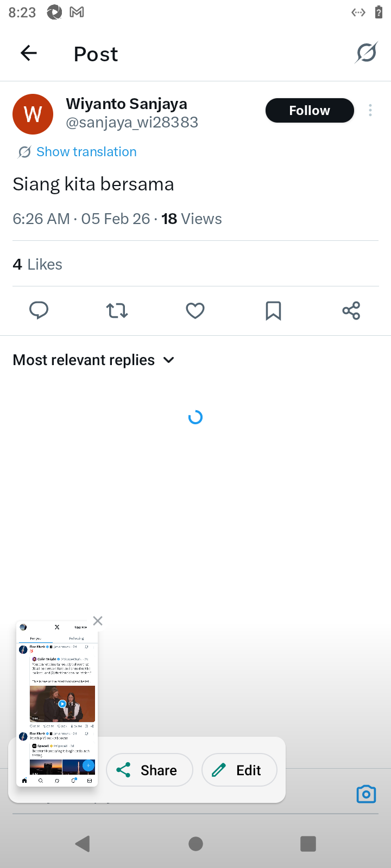Viewport: 391px width, 868px height.
Task: Repost this post with the retweet icon
Action: pyautogui.click(x=117, y=311)
